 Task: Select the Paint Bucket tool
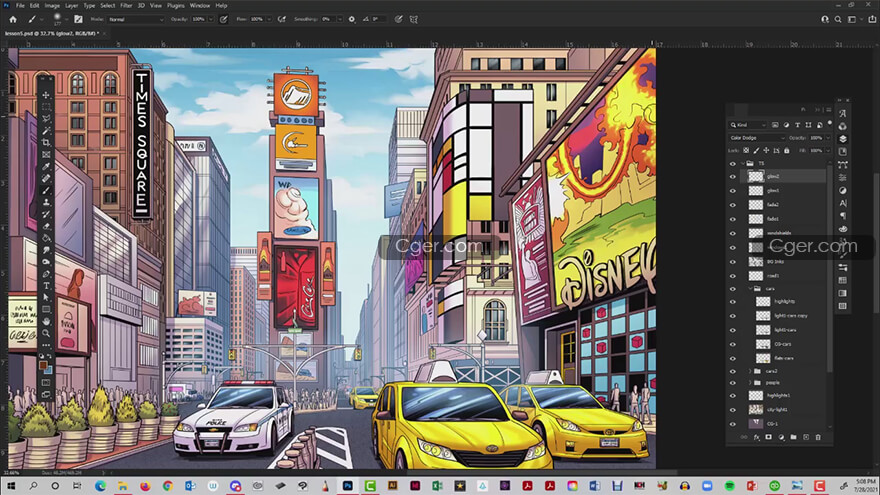point(46,238)
